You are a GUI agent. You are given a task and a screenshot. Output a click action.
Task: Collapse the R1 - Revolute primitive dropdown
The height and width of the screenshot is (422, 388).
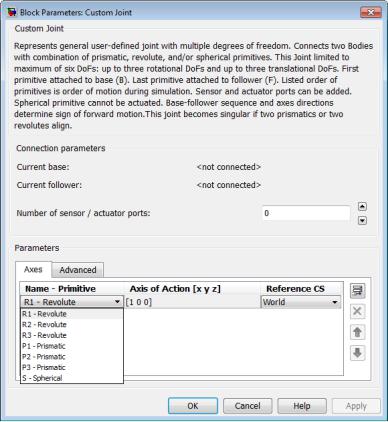coord(72,302)
